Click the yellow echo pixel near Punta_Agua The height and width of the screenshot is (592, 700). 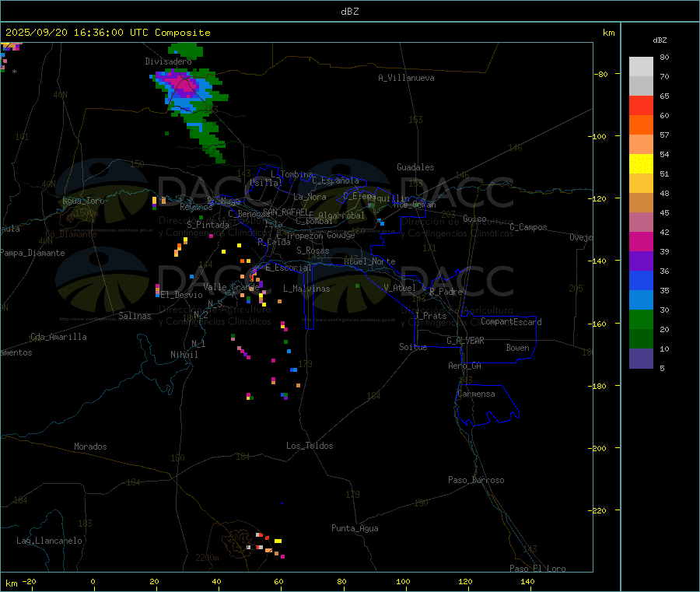pos(278,541)
